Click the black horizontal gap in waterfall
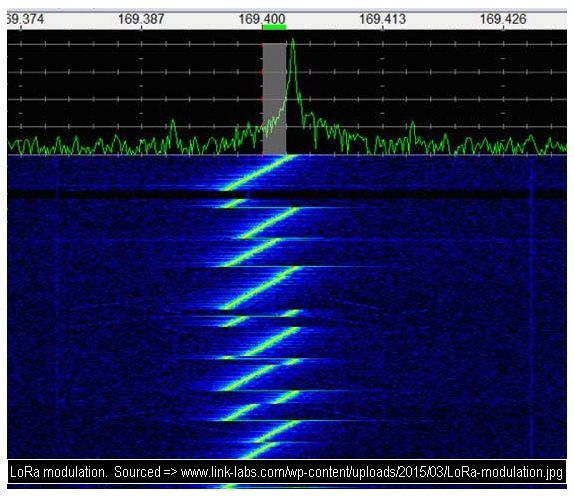The width and height of the screenshot is (574, 496). [x=287, y=194]
